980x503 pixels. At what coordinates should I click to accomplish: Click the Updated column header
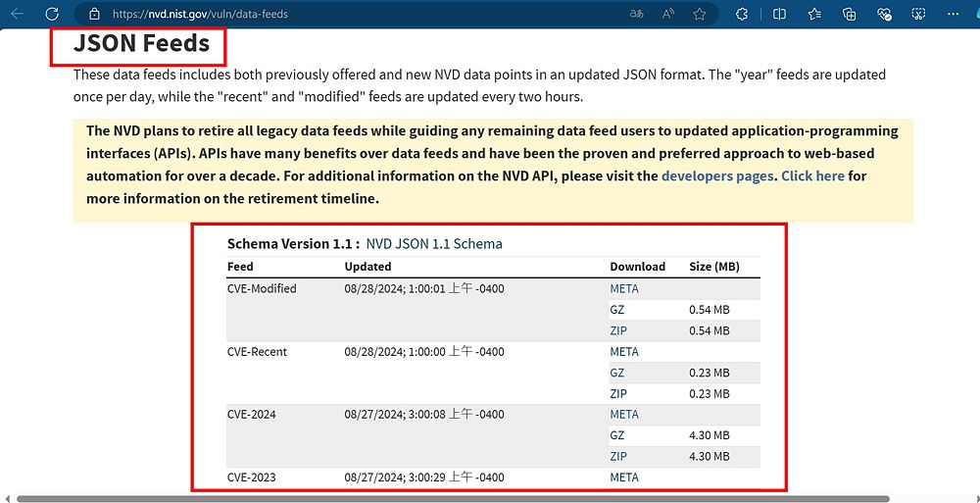click(x=367, y=267)
